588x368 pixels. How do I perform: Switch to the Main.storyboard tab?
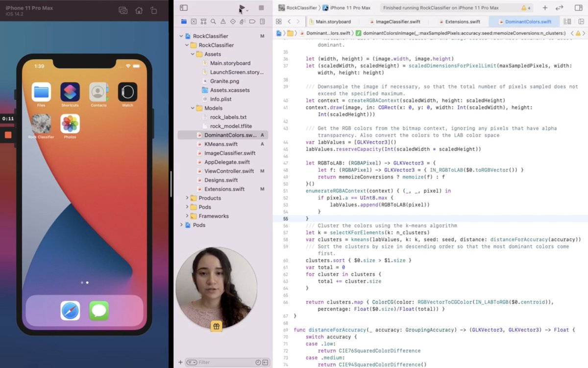coord(333,22)
